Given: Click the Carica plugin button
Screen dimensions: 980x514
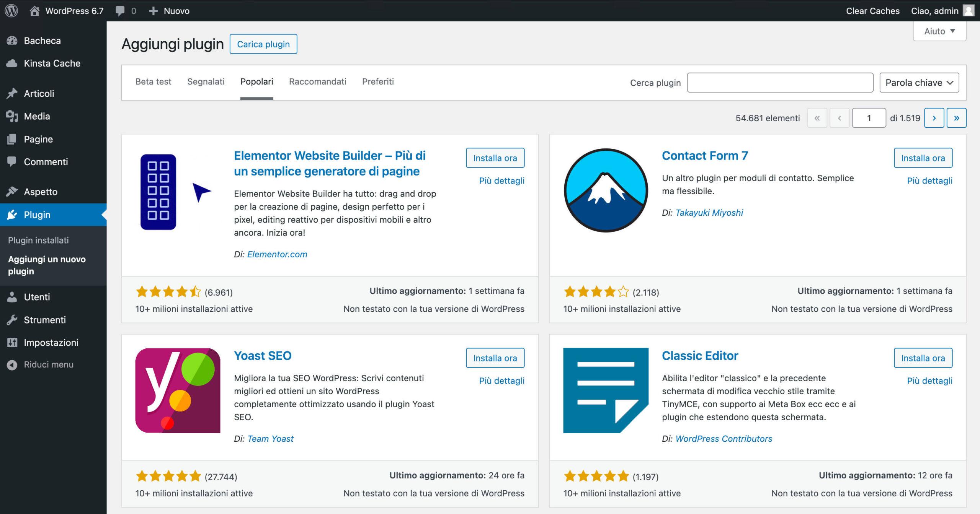Looking at the screenshot, I should (263, 44).
